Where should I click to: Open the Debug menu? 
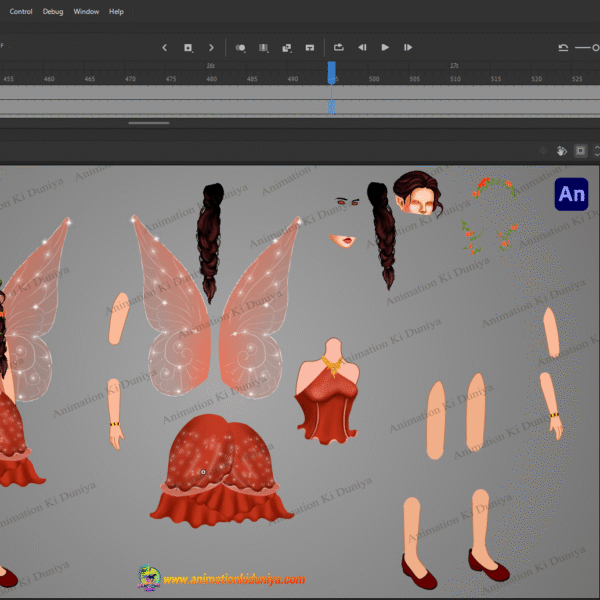click(x=53, y=11)
